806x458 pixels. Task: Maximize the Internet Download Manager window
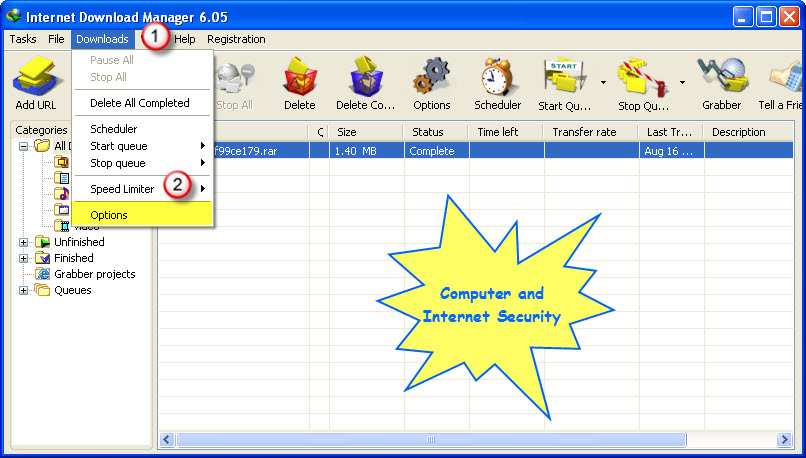[x=766, y=16]
